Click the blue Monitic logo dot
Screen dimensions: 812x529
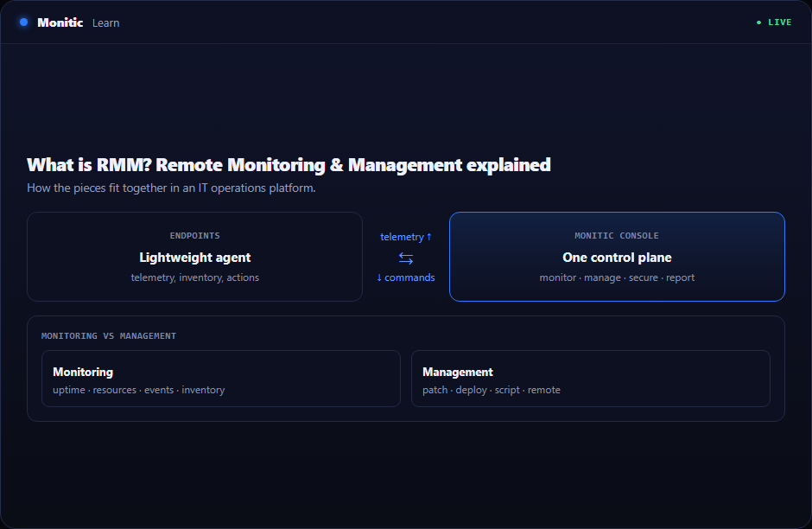[x=23, y=22]
